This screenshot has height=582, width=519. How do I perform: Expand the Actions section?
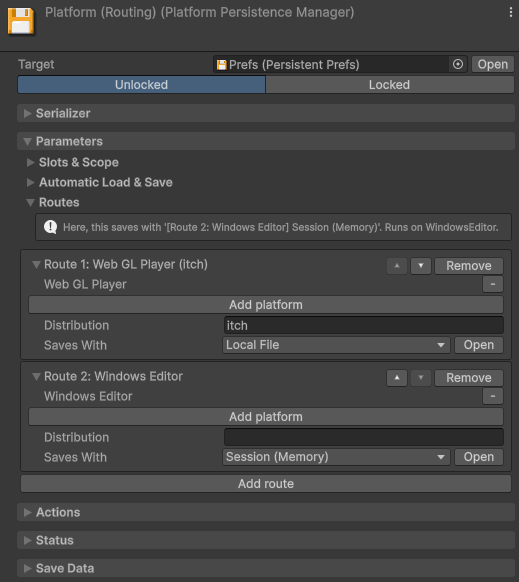265,512
